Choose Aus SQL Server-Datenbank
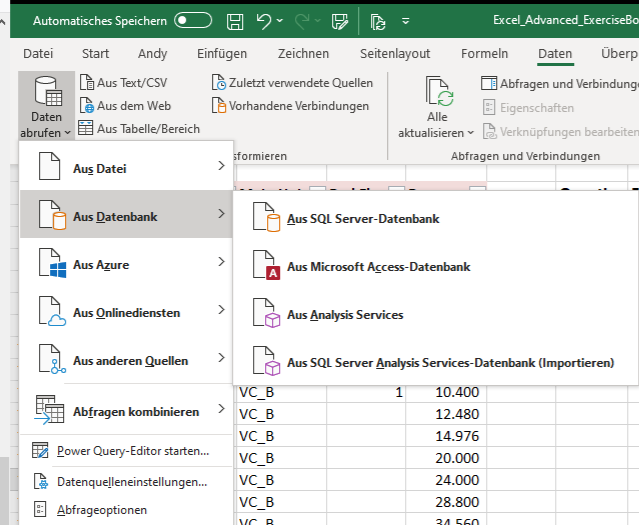Image resolution: width=639 pixels, height=525 pixels. click(x=435, y=219)
